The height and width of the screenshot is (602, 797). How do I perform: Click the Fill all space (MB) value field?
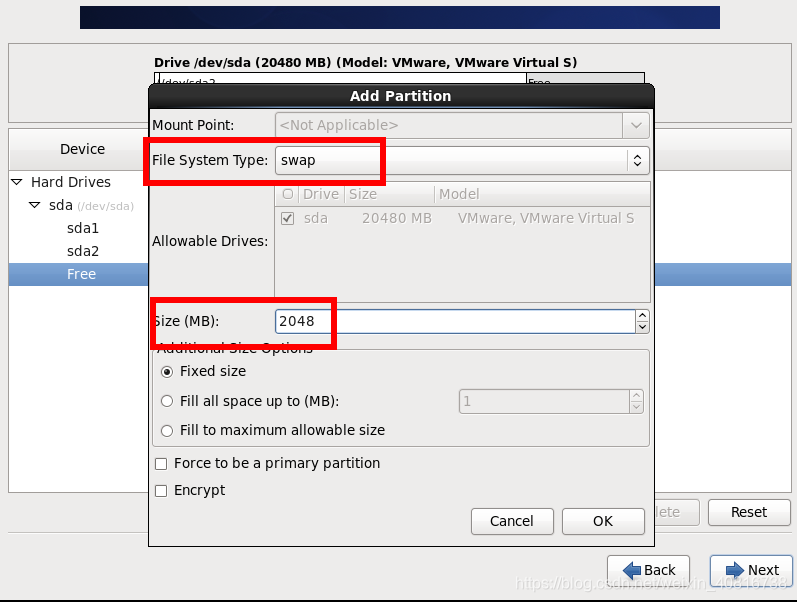point(544,402)
